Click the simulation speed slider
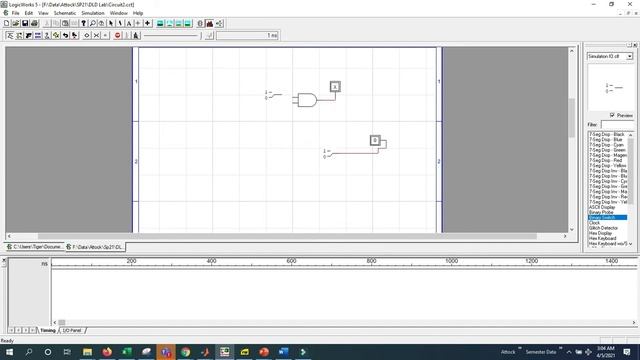Image resolution: width=640 pixels, height=360 pixels. point(173,36)
